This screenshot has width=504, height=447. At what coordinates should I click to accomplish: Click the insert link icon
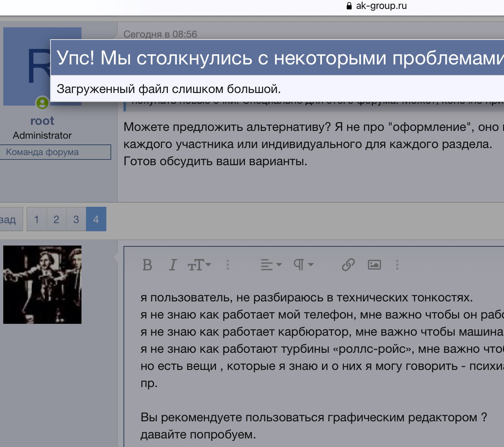point(348,265)
